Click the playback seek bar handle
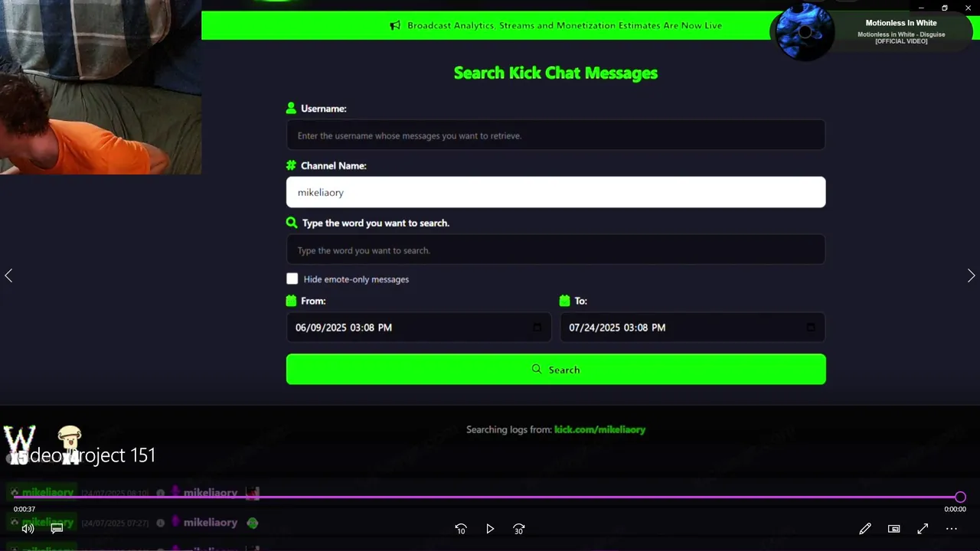 point(960,497)
